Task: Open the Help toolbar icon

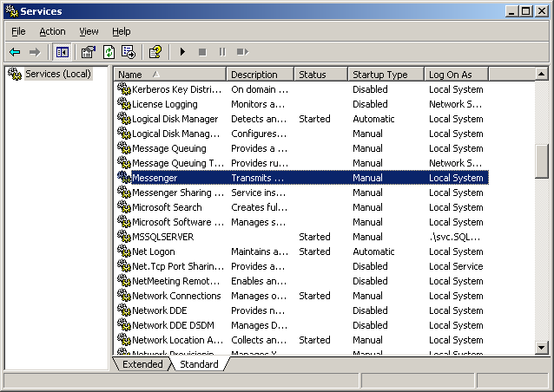Action: [x=155, y=52]
